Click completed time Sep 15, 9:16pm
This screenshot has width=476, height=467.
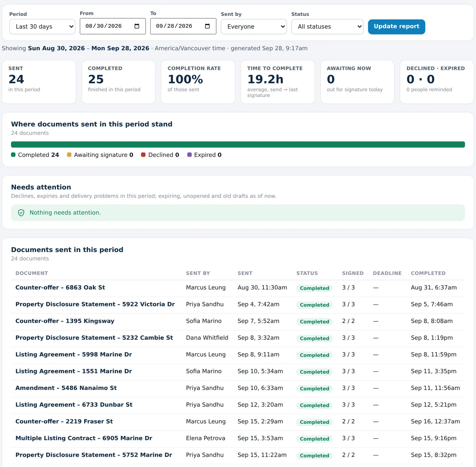pos(434,438)
